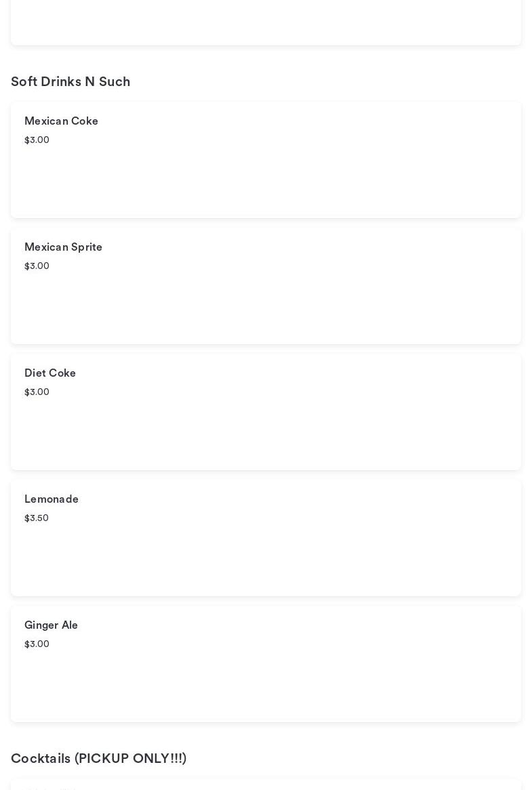The width and height of the screenshot is (532, 790).
Task: Click the Cocktails (PICKUP ONLY!!!) section heading
Action: pos(98,759)
